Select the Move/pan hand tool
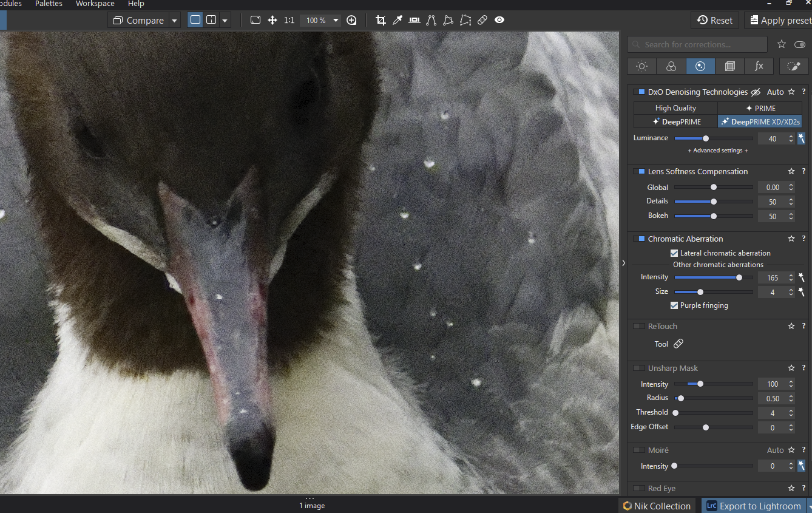This screenshot has height=513, width=812. [x=272, y=20]
